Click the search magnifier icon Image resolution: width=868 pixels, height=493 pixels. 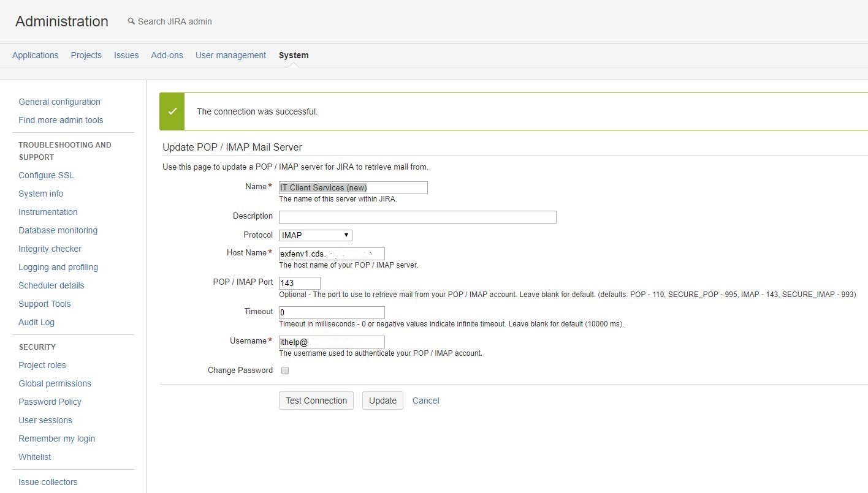coord(131,21)
